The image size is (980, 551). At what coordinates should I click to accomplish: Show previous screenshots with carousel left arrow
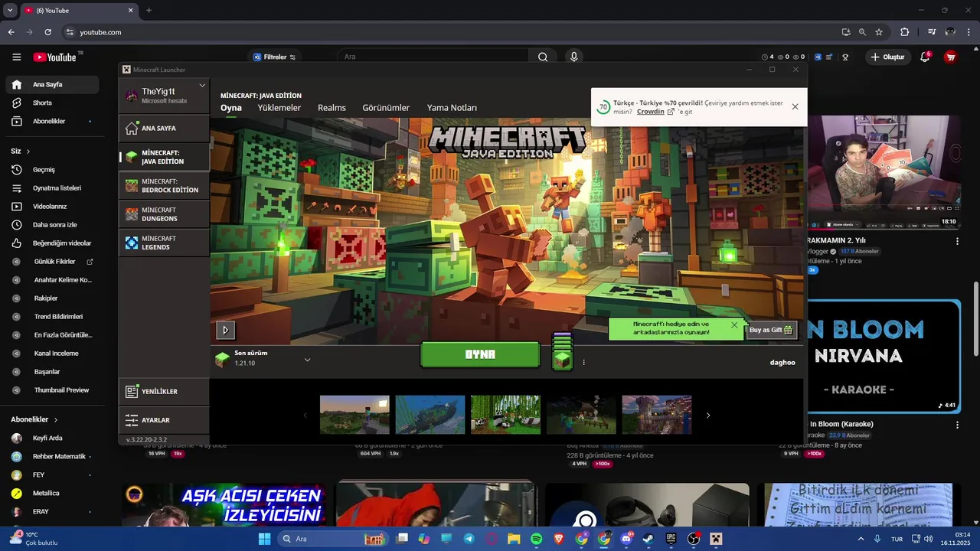[305, 416]
